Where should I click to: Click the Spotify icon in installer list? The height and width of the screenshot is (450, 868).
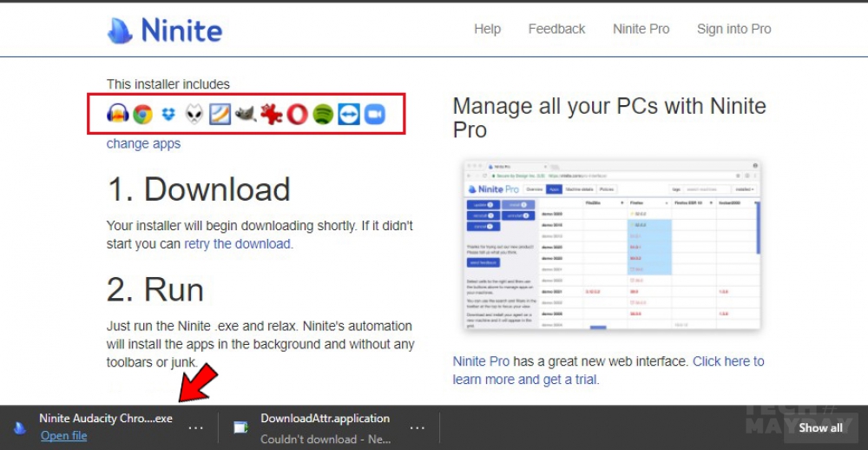323,114
